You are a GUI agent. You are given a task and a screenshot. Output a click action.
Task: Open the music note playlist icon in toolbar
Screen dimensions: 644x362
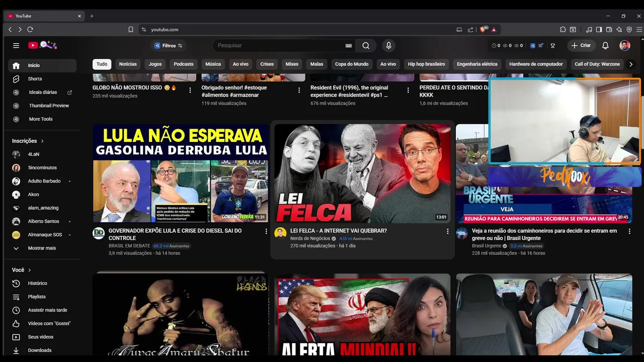click(x=589, y=30)
